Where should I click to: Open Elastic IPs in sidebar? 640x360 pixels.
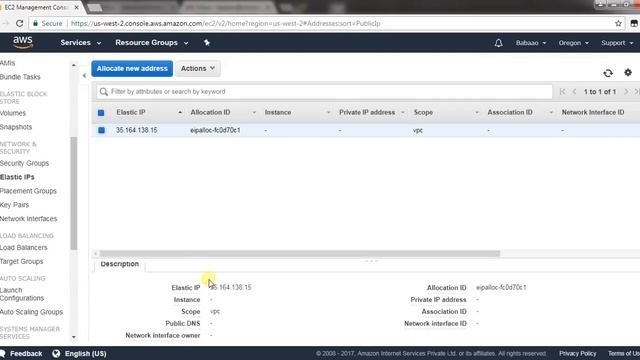(x=17, y=177)
